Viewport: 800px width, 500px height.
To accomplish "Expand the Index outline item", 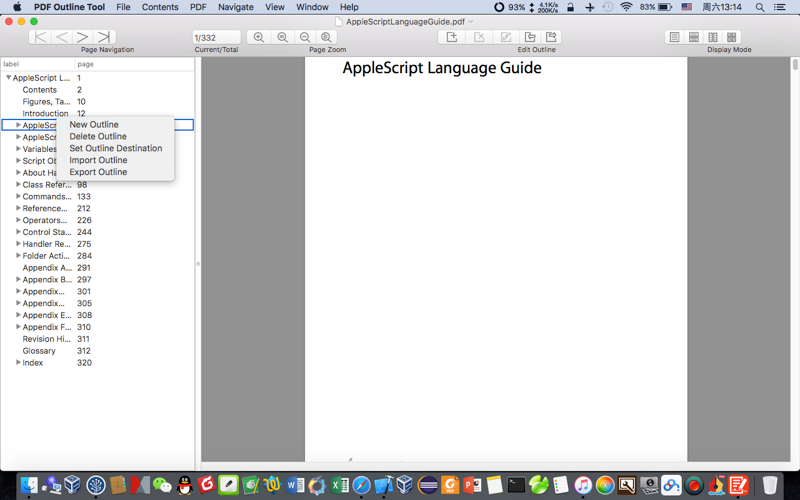I will coord(18,362).
